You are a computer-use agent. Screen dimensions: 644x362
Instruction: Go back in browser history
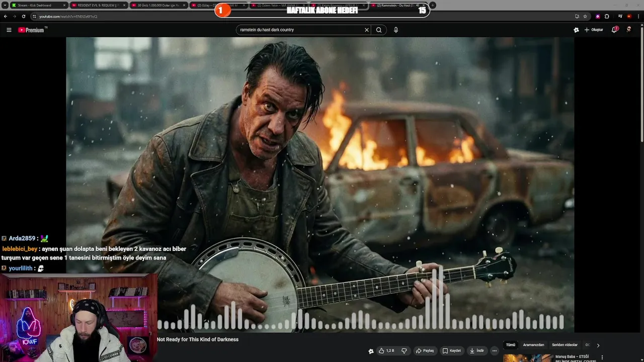point(6,16)
